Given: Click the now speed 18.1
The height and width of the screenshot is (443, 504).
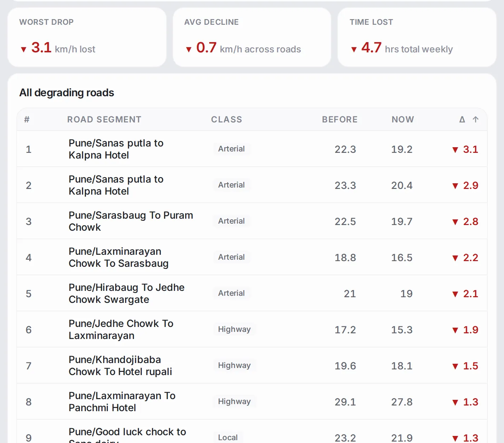Looking at the screenshot, I should coord(402,366).
